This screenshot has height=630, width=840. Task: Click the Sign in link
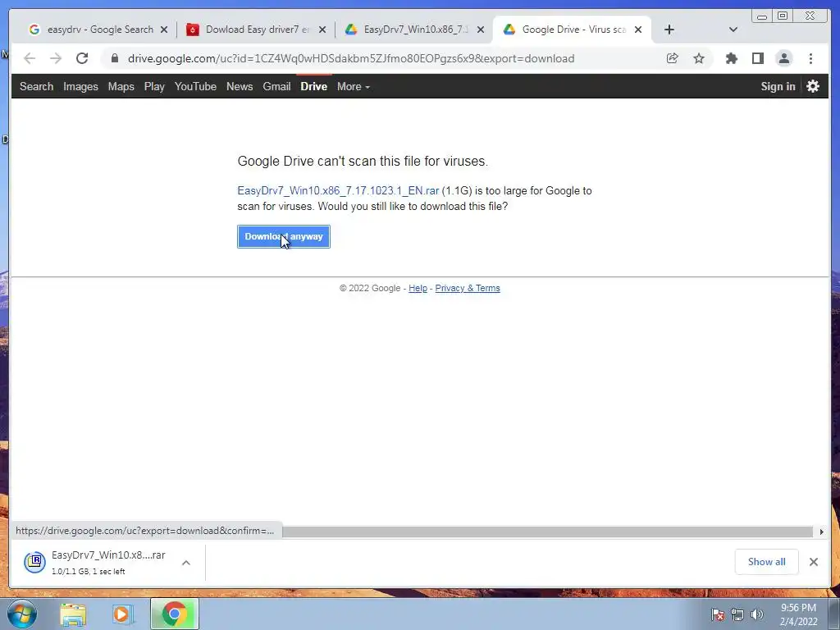click(x=778, y=86)
